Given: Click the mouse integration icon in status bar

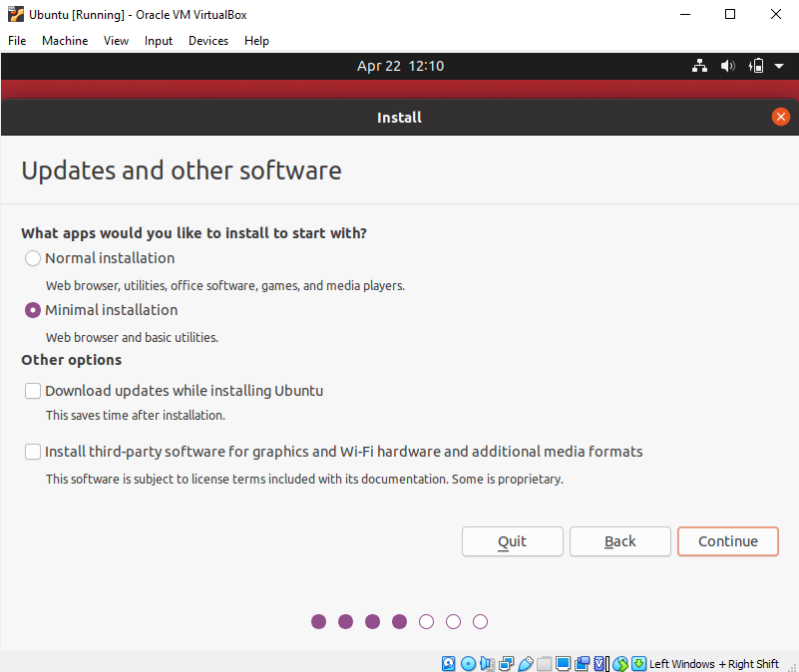Looking at the screenshot, I should click(x=620, y=663).
